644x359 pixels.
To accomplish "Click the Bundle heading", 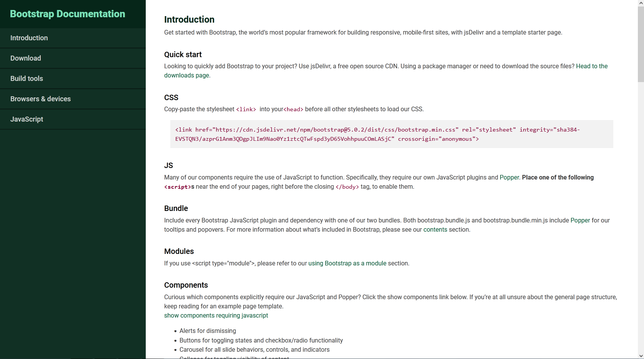I will click(176, 208).
